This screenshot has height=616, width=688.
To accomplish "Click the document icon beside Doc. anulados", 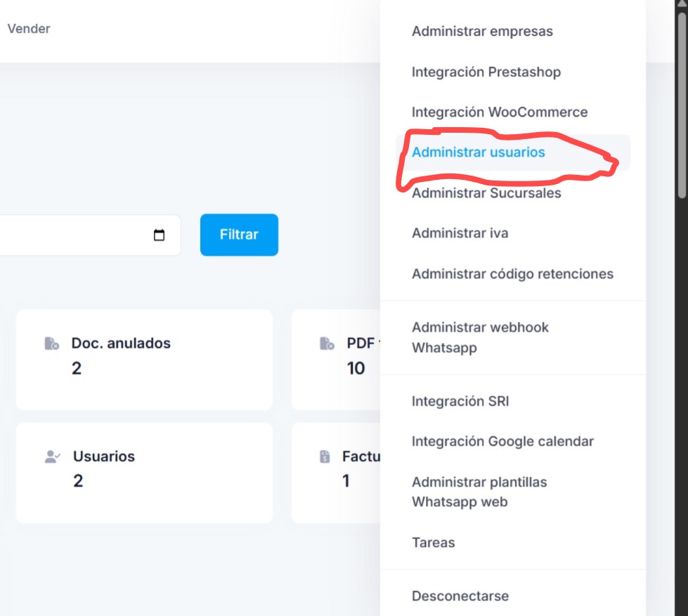I will (x=50, y=342).
